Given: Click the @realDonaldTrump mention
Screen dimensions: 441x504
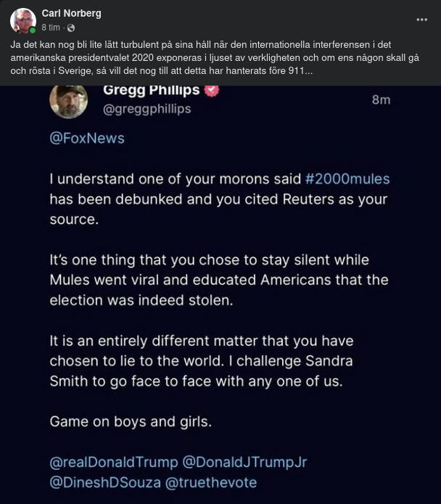Looking at the screenshot, I should click(114, 462).
